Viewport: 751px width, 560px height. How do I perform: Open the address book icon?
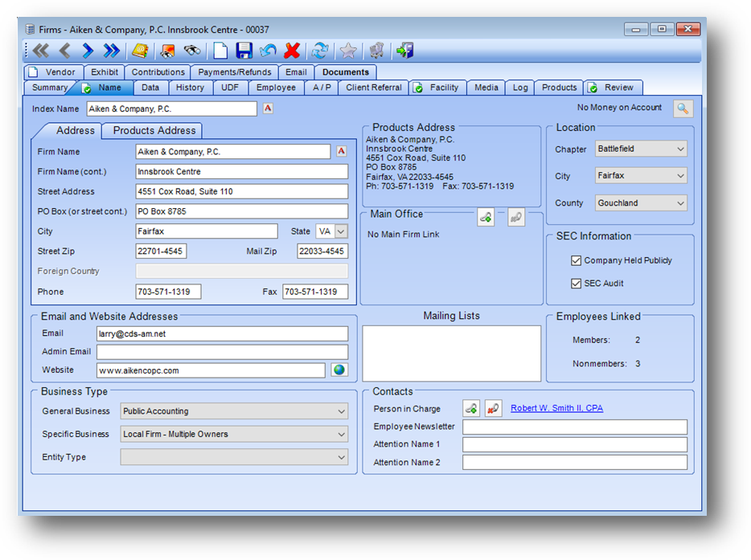pos(140,51)
